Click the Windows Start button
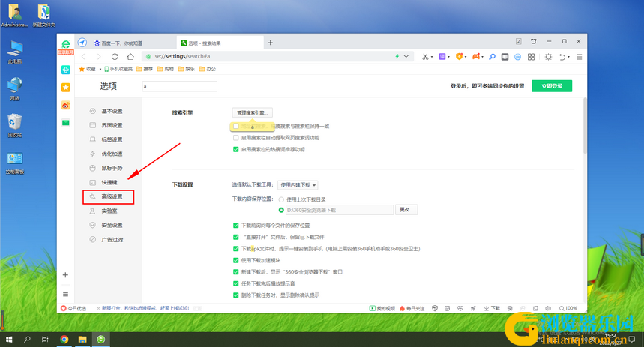The height and width of the screenshot is (347, 644). (9, 340)
